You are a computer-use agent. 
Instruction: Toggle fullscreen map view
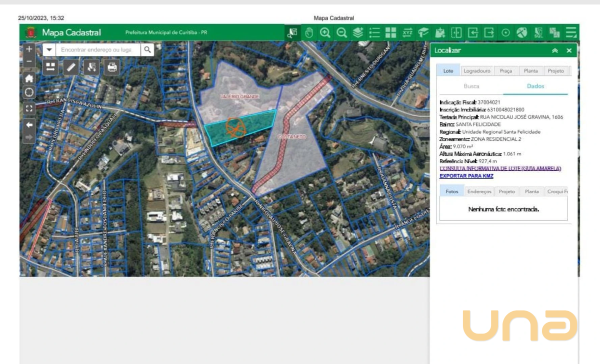point(29,108)
